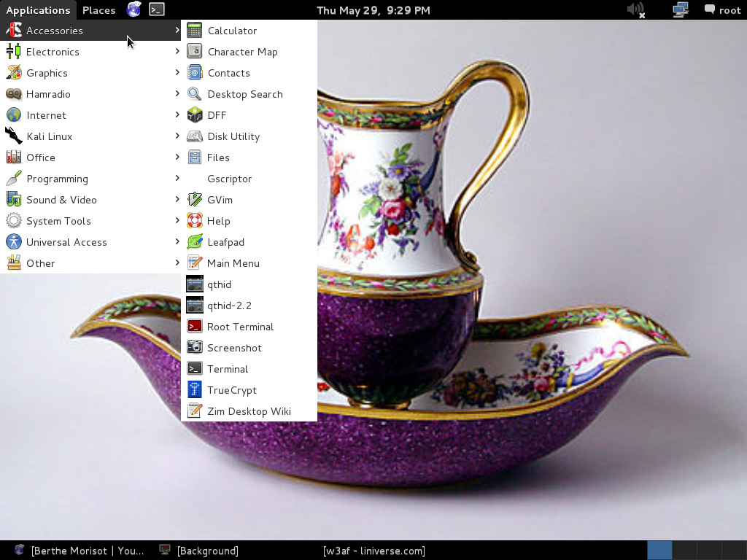This screenshot has height=560, width=747.
Task: Expand the Graphics category submenu
Action: tap(46, 73)
